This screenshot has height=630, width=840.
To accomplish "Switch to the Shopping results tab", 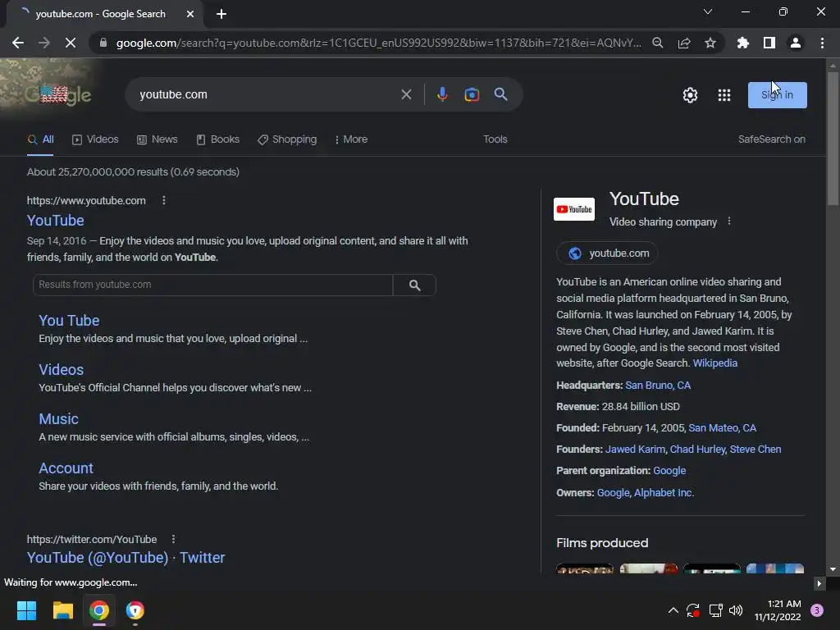I will tap(287, 139).
